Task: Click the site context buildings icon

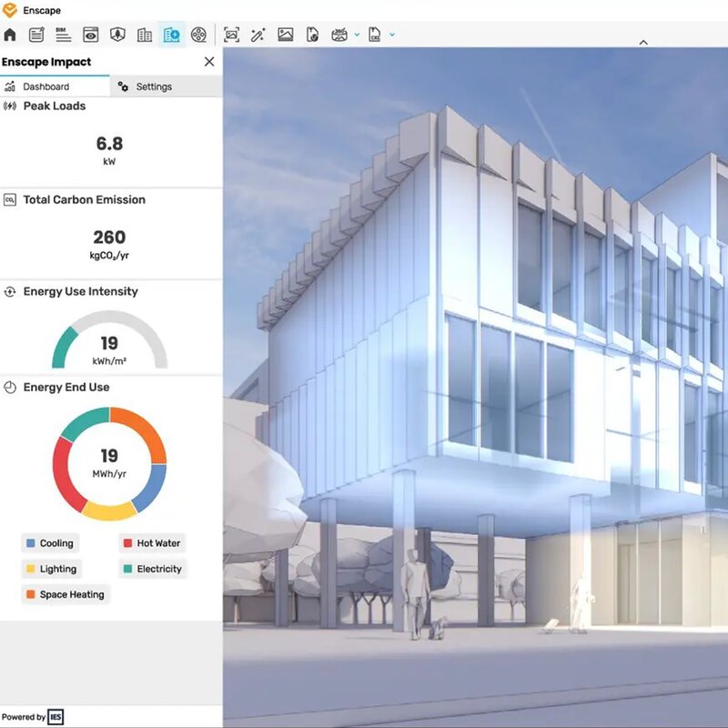Action: pyautogui.click(x=144, y=35)
